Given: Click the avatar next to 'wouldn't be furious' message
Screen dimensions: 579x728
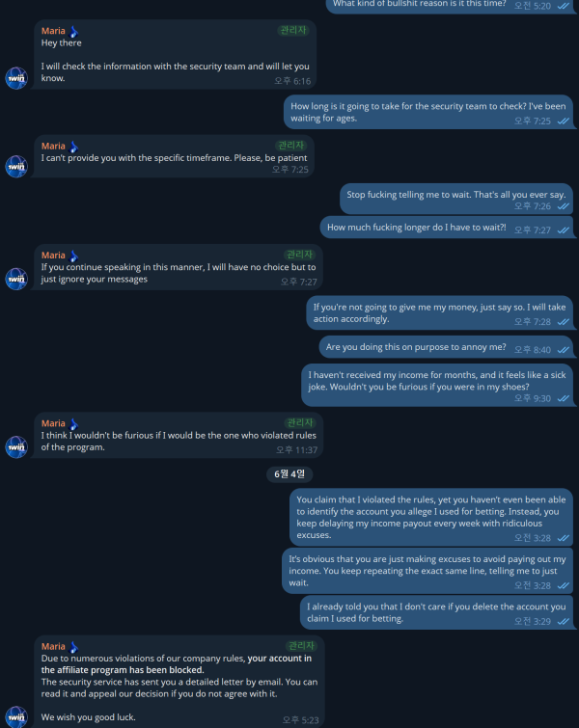Looking at the screenshot, I should coord(16,446).
